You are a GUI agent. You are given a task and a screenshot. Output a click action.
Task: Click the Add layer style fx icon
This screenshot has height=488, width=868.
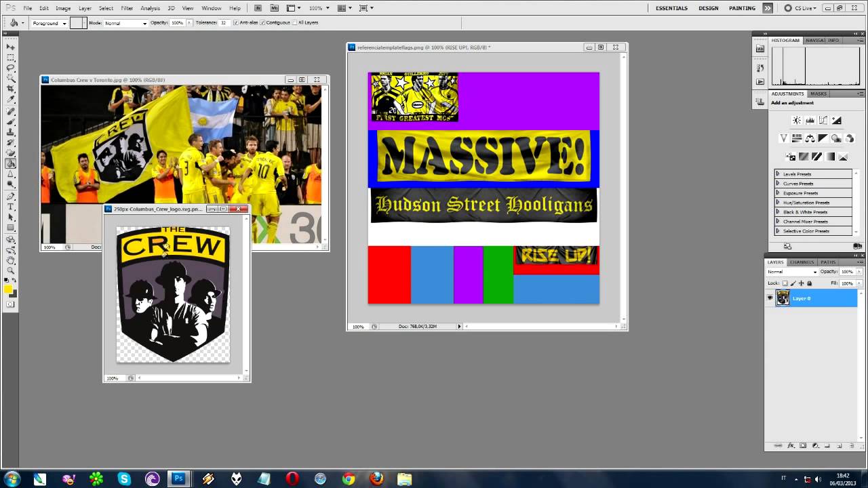pos(791,446)
